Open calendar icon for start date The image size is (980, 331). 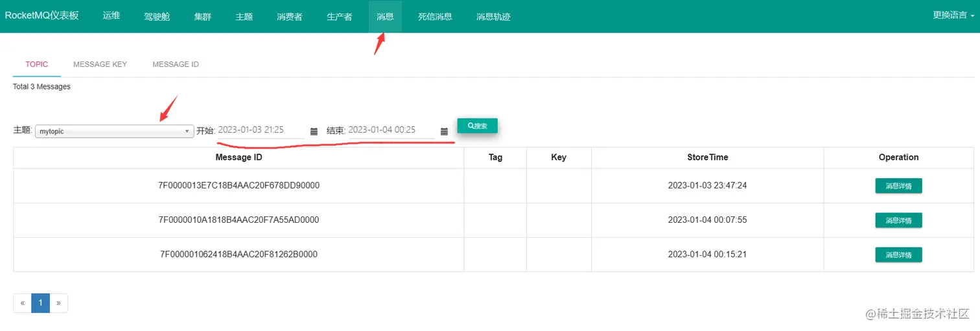point(314,131)
